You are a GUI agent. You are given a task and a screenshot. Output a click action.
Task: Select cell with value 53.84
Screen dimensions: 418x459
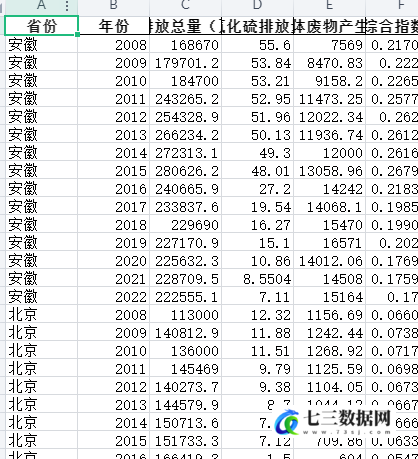[257, 63]
